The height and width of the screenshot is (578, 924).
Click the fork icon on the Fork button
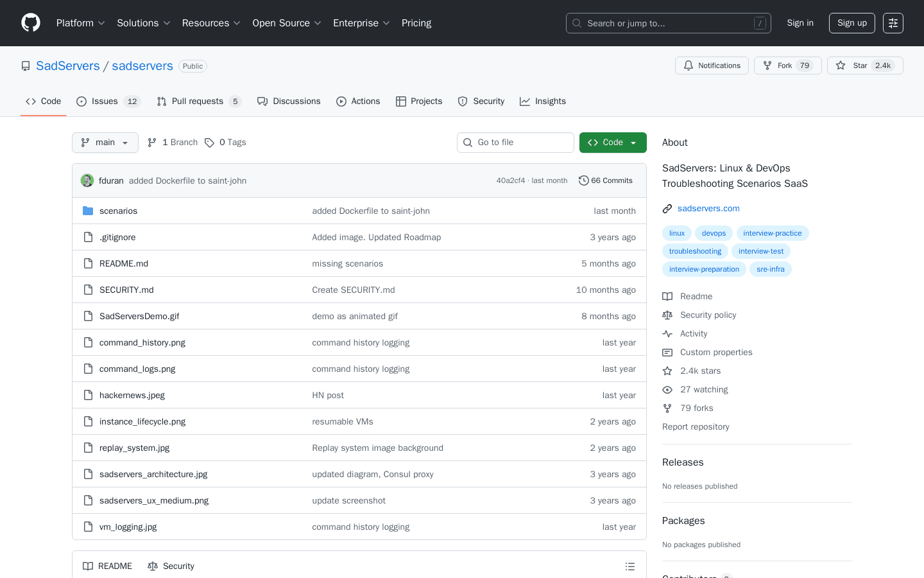(767, 65)
